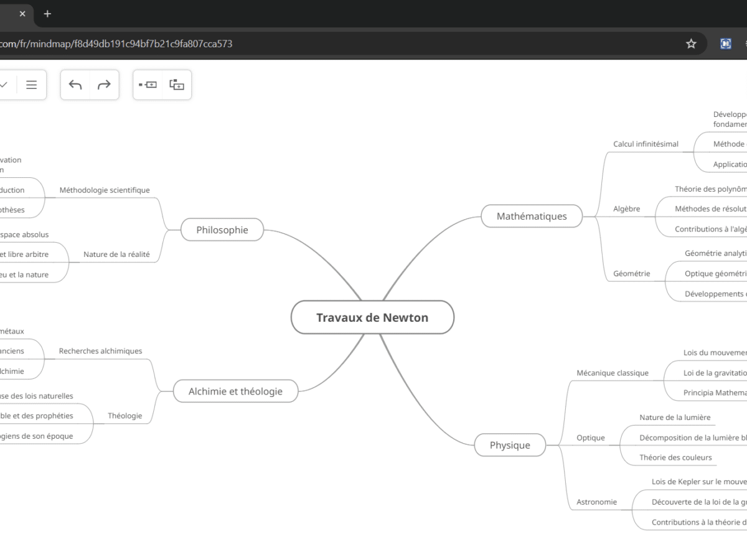Select the Théorie des couleurs leaf
747x560 pixels.
point(675,457)
